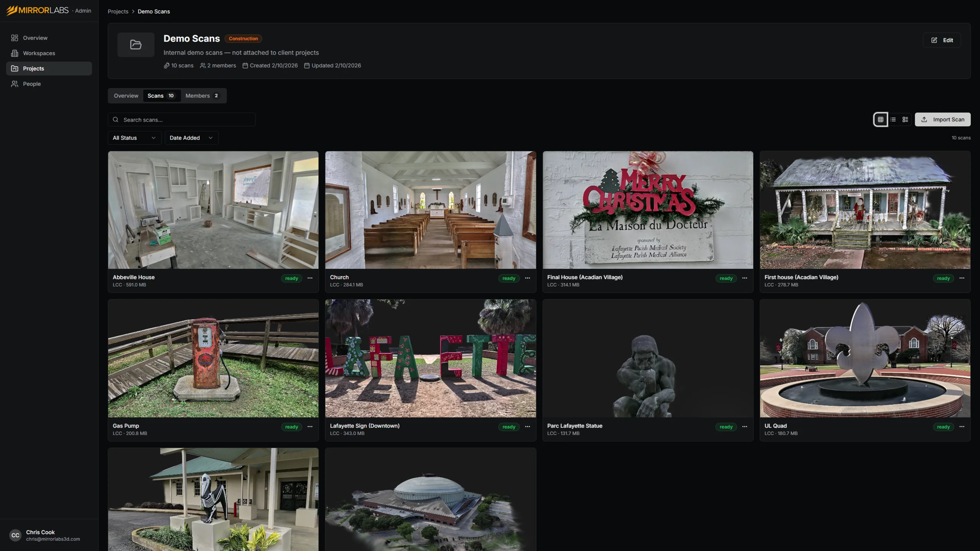Go to People in sidebar
The height and width of the screenshot is (551, 980).
coord(31,84)
